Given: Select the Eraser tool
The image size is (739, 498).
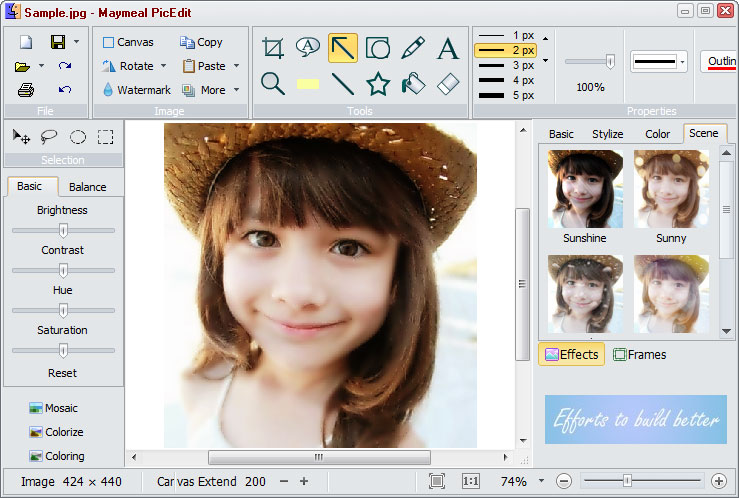Looking at the screenshot, I should coord(448,83).
